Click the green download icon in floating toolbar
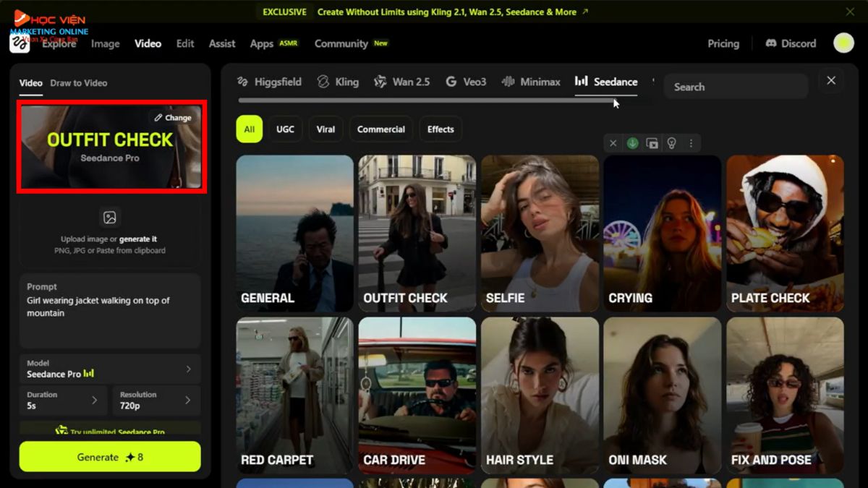 pyautogui.click(x=632, y=143)
